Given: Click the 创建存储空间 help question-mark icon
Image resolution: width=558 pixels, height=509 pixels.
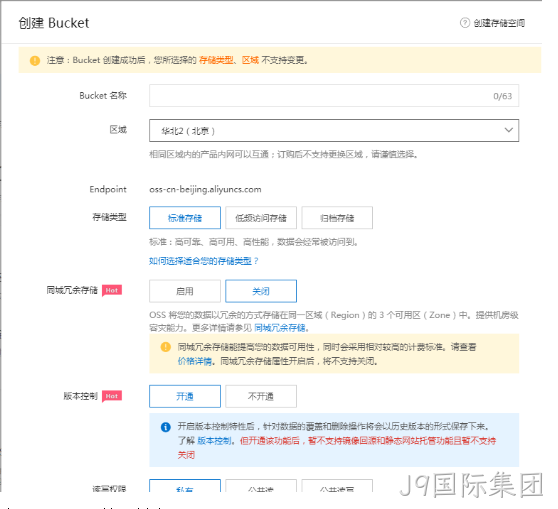Looking at the screenshot, I should click(465, 23).
